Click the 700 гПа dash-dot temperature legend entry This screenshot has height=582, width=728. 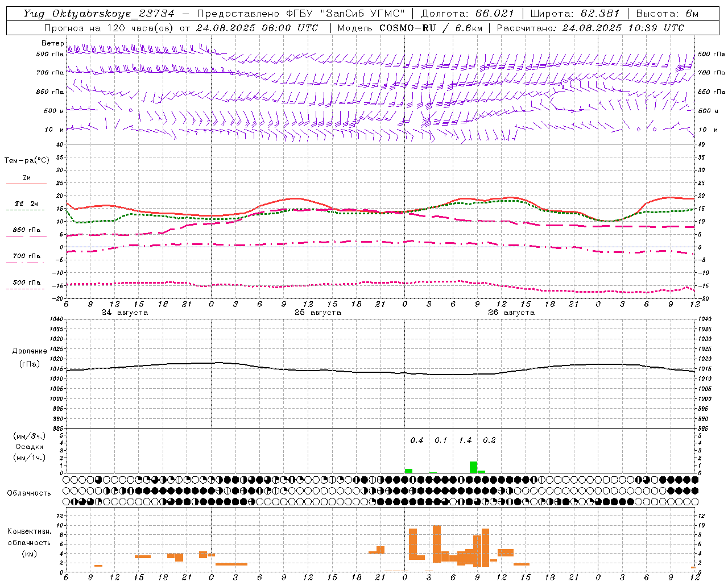pos(27,256)
